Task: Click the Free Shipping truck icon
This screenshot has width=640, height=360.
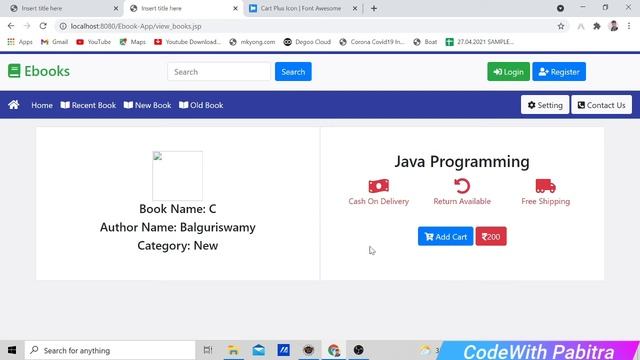Action: point(545,186)
